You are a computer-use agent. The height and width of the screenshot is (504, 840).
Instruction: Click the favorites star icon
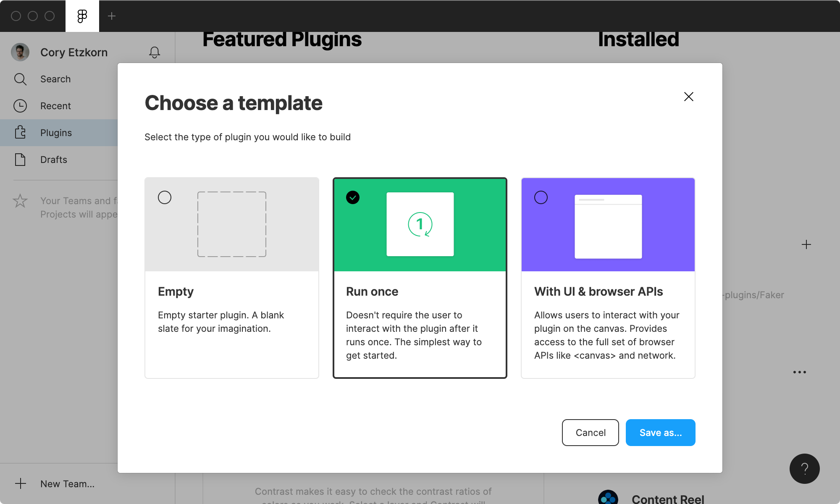20,201
